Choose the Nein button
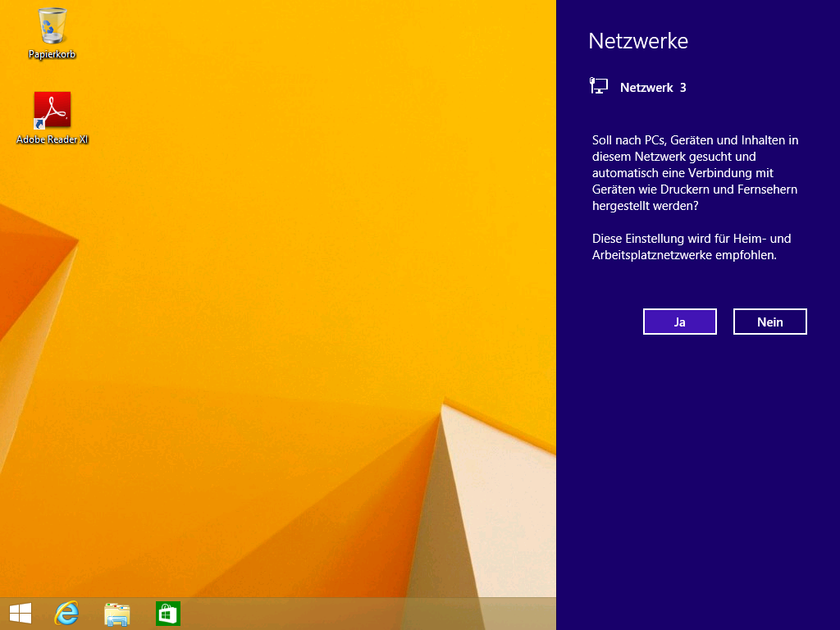Screen dimensions: 840x630 [769, 322]
